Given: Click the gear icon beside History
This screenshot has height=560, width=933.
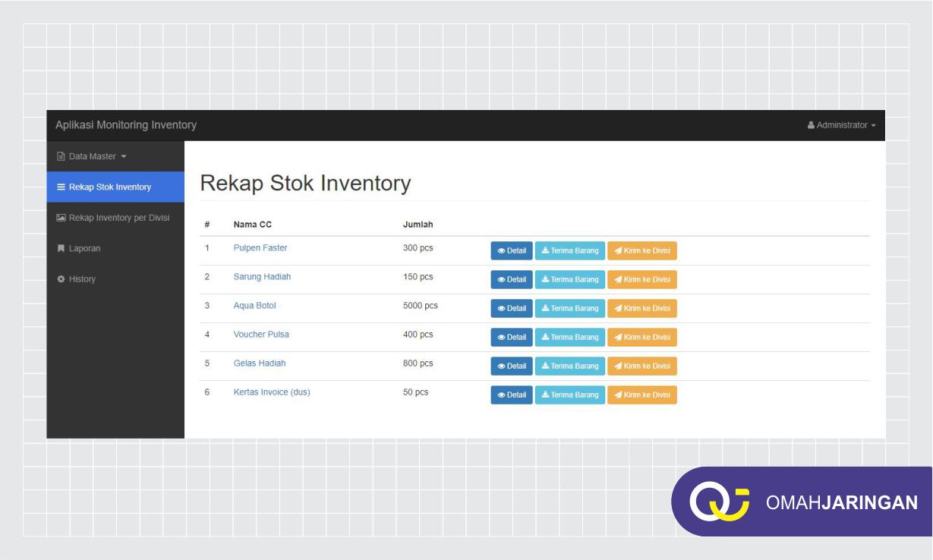Looking at the screenshot, I should pyautogui.click(x=61, y=278).
